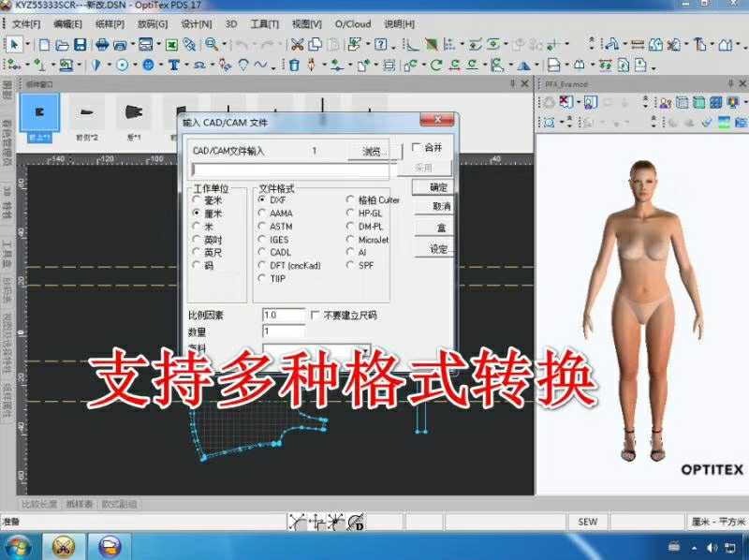
Task: Expand dropdown arrow beside the blue button tool
Action: [x=160, y=65]
